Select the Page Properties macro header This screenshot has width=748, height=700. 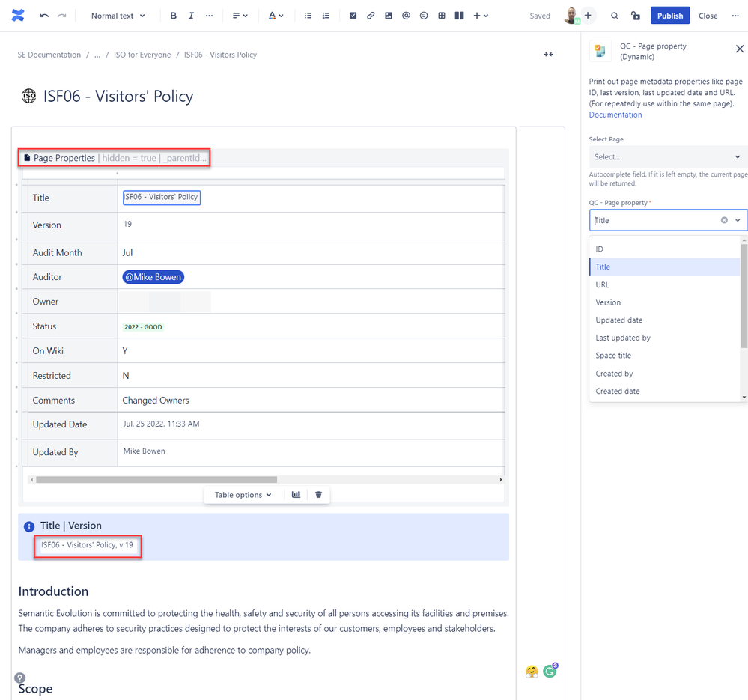(114, 158)
